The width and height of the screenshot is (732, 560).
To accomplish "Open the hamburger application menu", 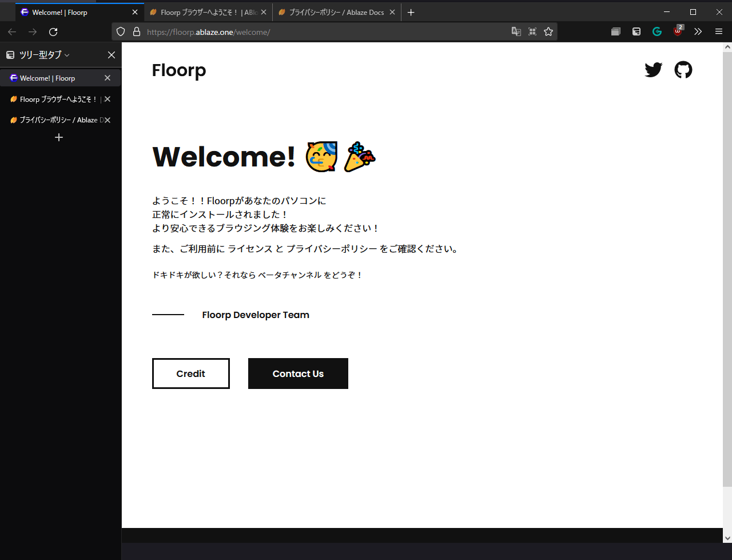I will click(719, 32).
